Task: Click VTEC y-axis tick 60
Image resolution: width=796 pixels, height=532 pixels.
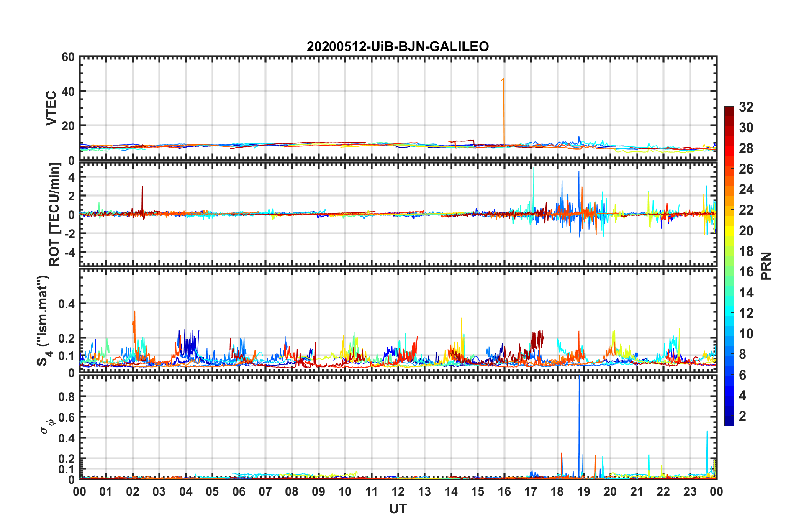Action: 68,57
